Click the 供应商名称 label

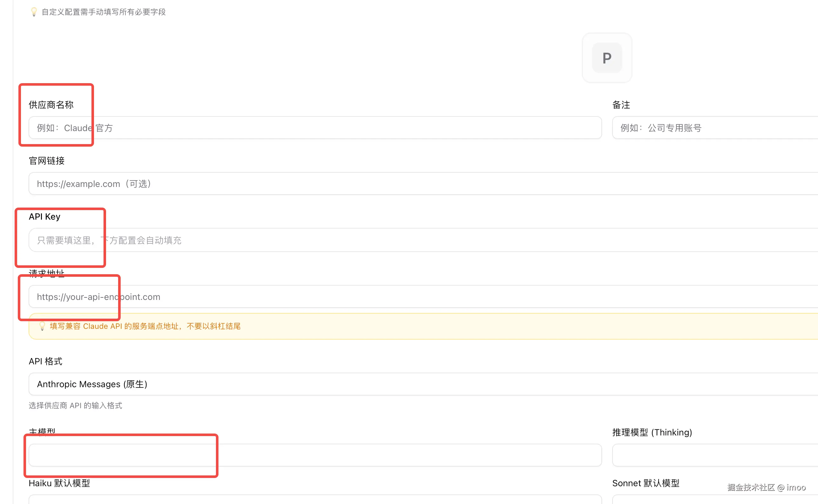pos(51,105)
